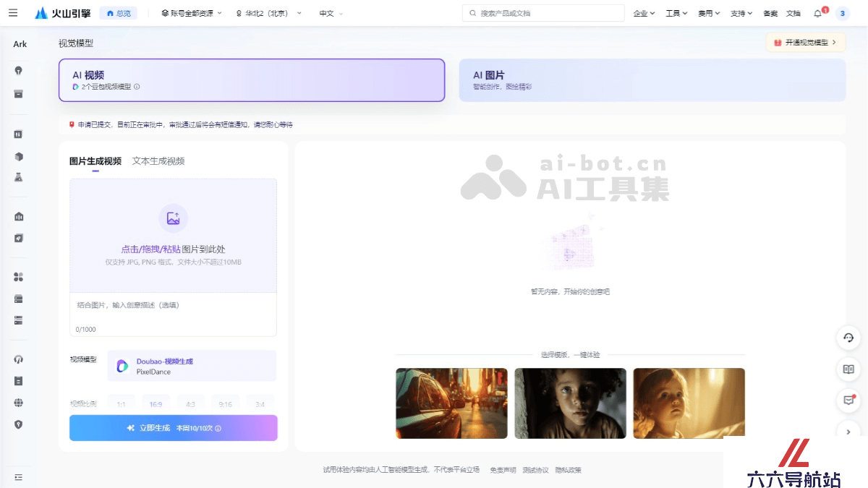The image size is (868, 488).
Task: Focus the 搜索产品或文档 search field
Action: pos(543,13)
